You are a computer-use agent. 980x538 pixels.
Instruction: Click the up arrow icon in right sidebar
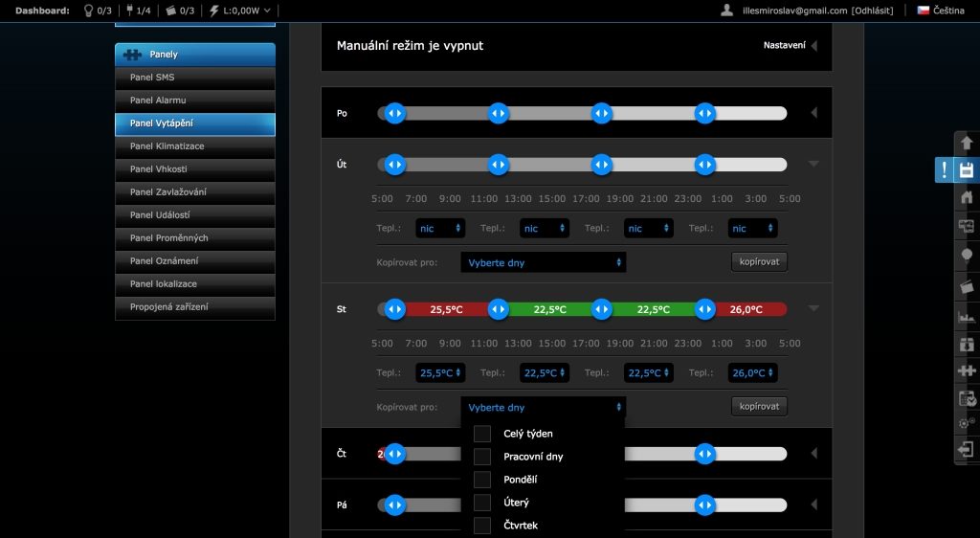click(x=967, y=143)
